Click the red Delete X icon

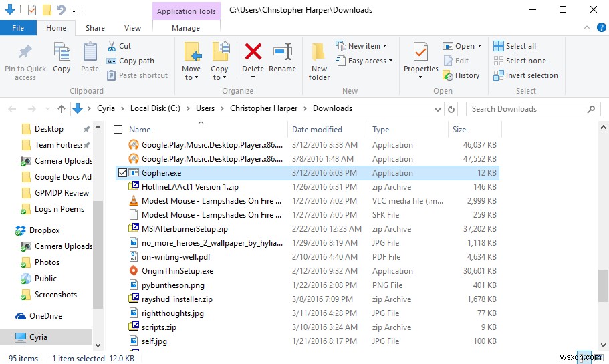click(253, 51)
